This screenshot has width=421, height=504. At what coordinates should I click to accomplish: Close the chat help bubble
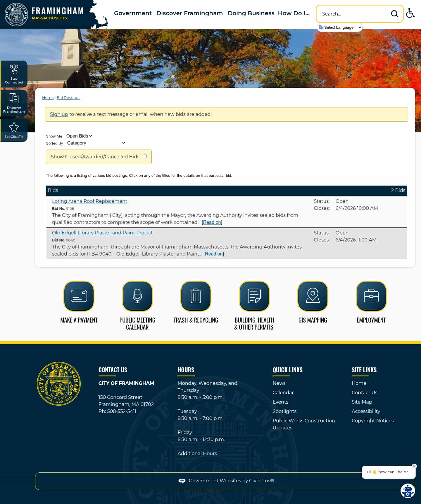[x=414, y=466]
